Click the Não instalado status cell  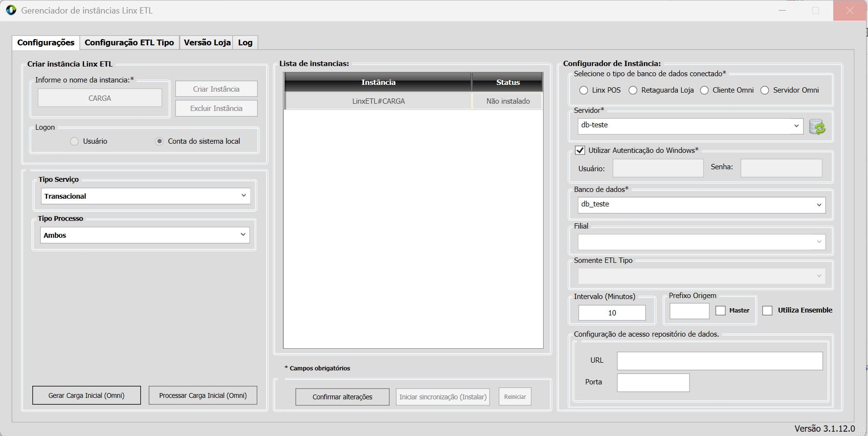click(508, 101)
